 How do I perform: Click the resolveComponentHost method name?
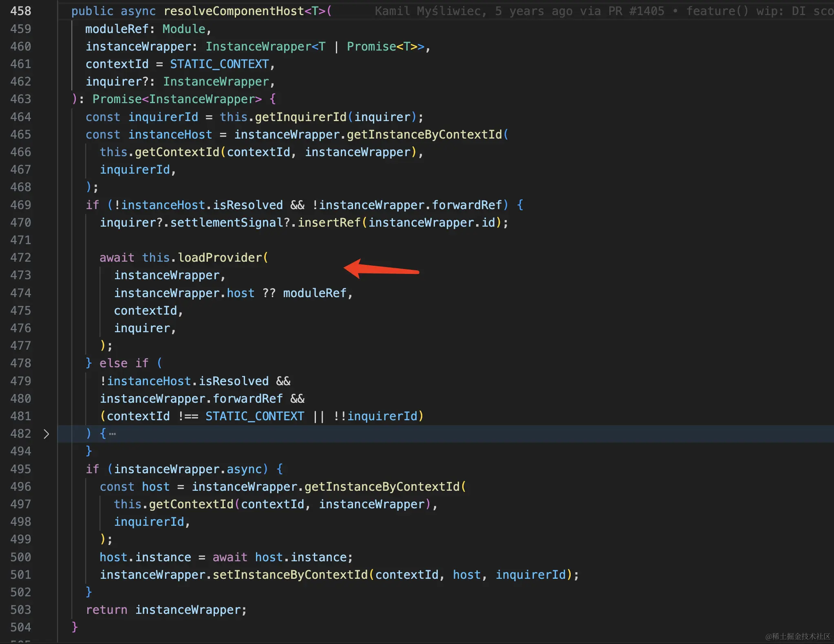tap(234, 11)
